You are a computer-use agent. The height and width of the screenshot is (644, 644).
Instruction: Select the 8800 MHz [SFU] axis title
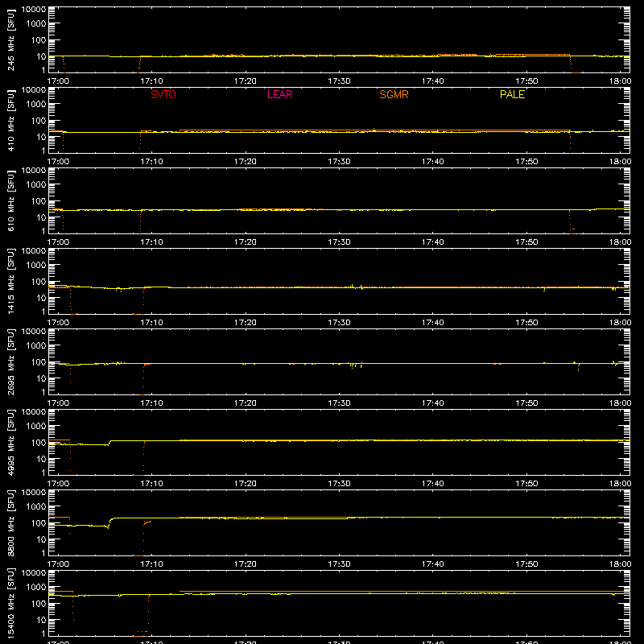point(10,523)
